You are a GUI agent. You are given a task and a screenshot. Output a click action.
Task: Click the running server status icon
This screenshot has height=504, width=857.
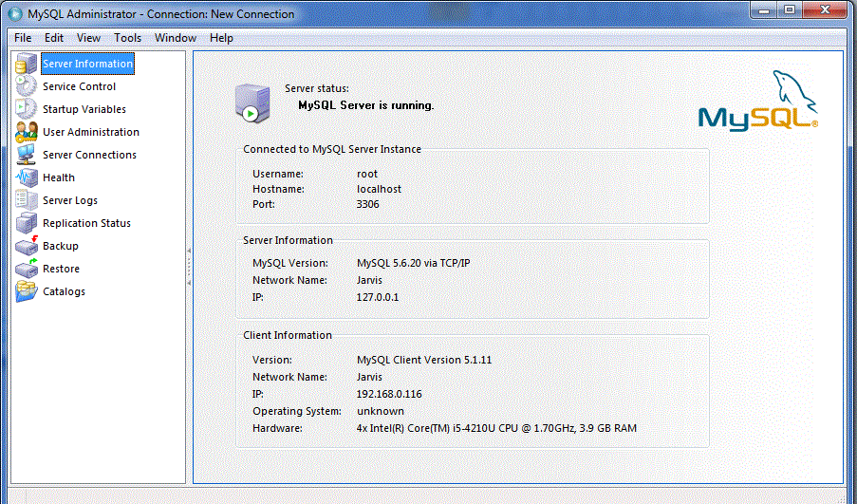(x=252, y=103)
